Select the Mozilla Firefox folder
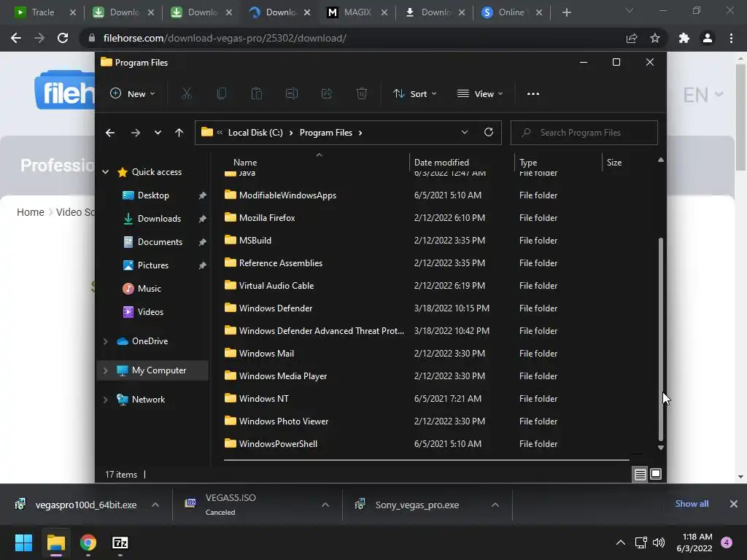The width and height of the screenshot is (747, 560). [267, 218]
